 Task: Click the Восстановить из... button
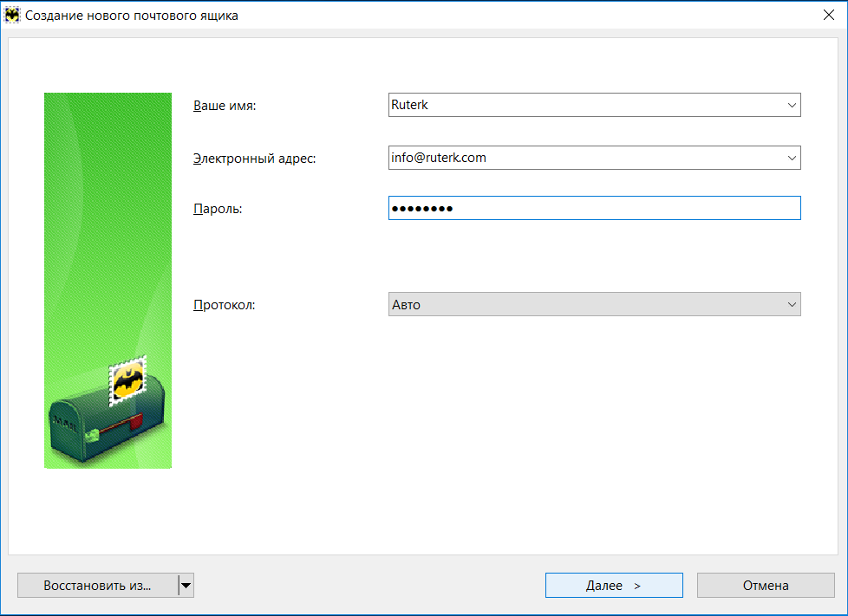(x=97, y=586)
